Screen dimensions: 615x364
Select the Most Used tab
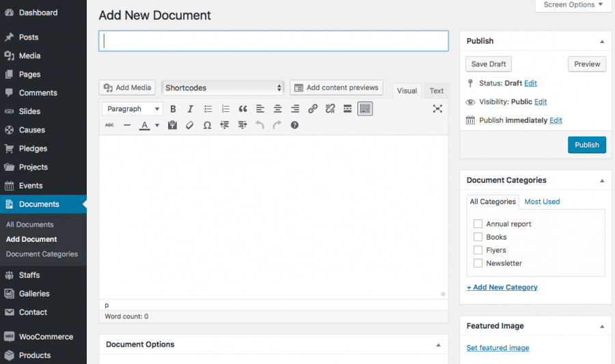pyautogui.click(x=542, y=201)
